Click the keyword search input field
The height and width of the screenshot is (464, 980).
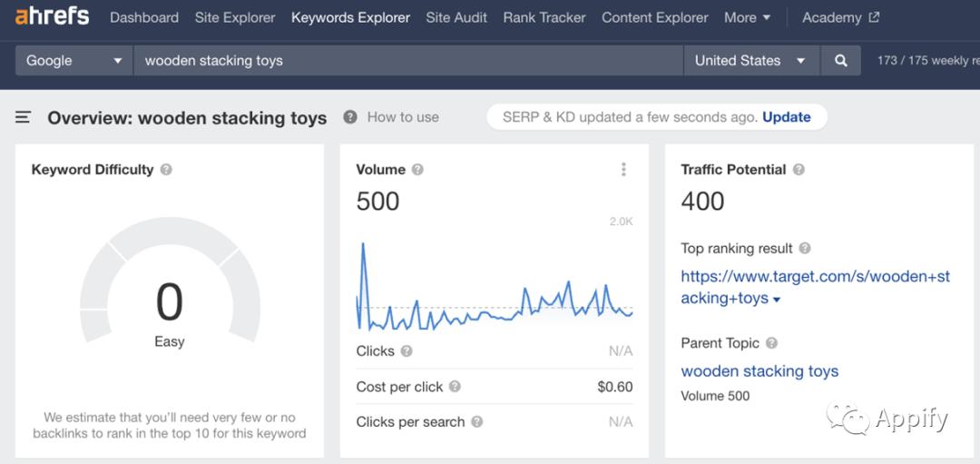(x=408, y=61)
